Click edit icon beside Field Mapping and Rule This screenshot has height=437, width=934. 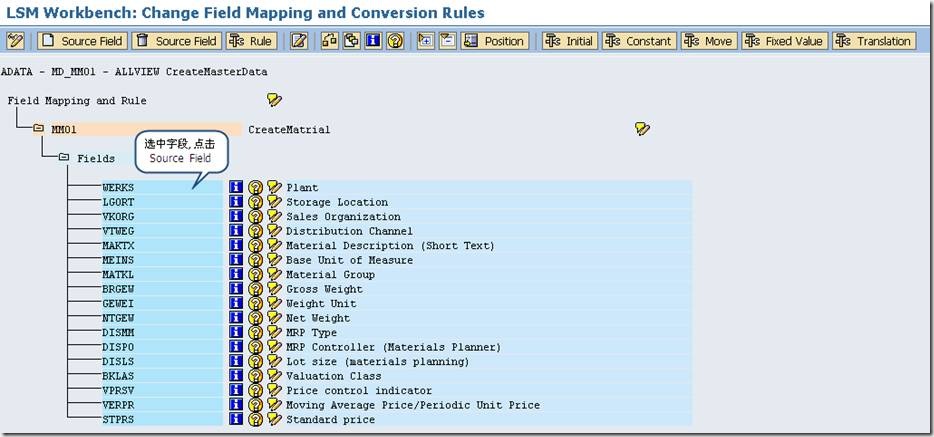[274, 100]
